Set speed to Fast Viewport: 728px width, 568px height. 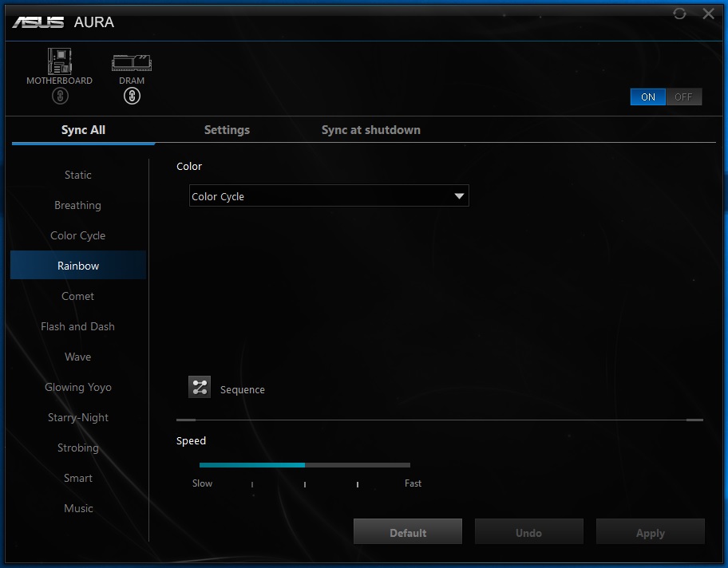pos(413,483)
